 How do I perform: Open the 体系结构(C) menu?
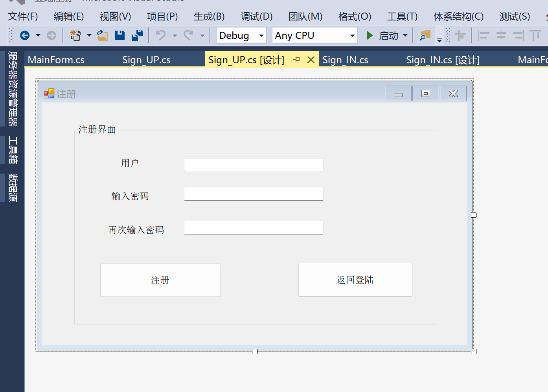pos(458,16)
